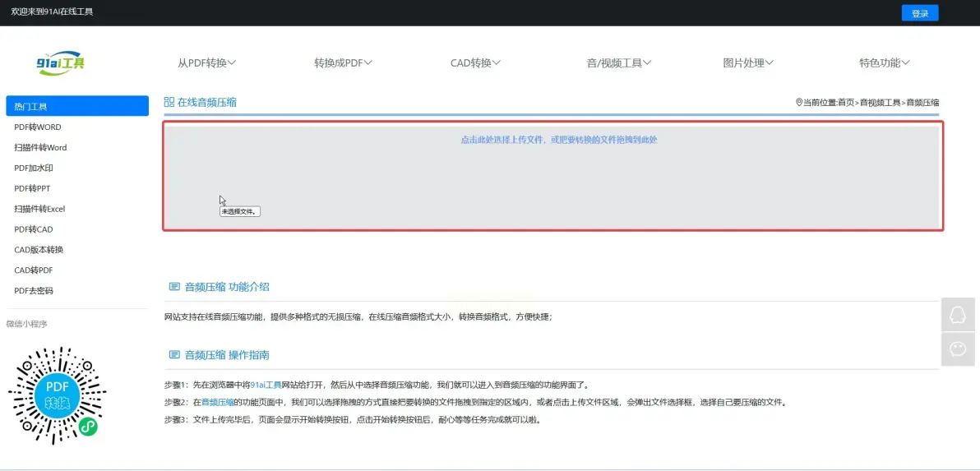
Task: Click the 91ai工具 logo
Action: 61,62
